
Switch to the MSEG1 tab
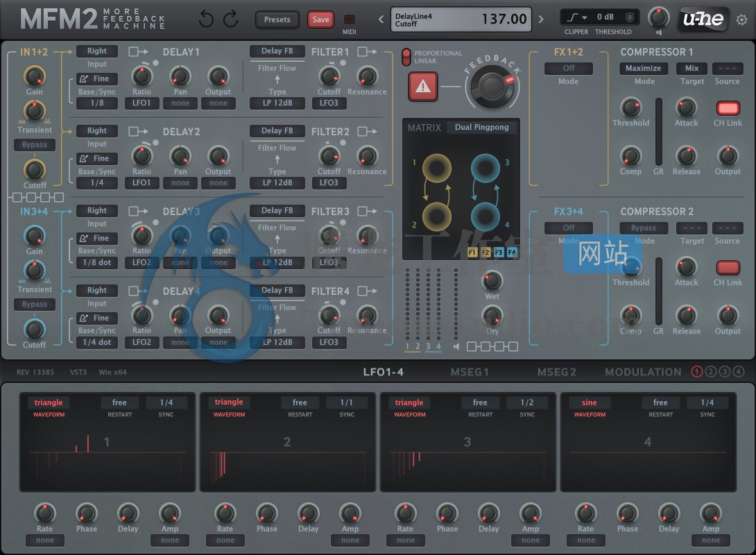470,372
